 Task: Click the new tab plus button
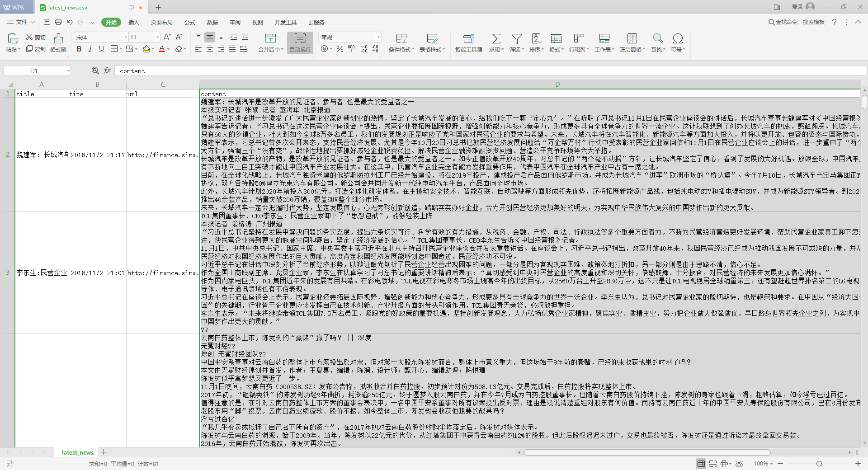(x=158, y=7)
